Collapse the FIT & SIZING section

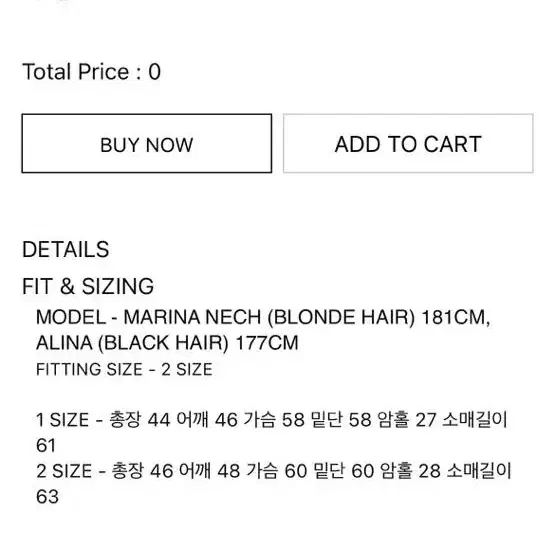point(88,286)
